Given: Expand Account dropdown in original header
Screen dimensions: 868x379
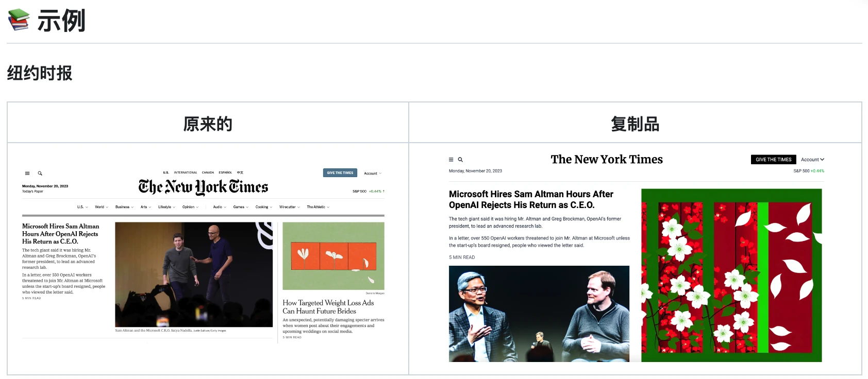Looking at the screenshot, I should pyautogui.click(x=373, y=174).
